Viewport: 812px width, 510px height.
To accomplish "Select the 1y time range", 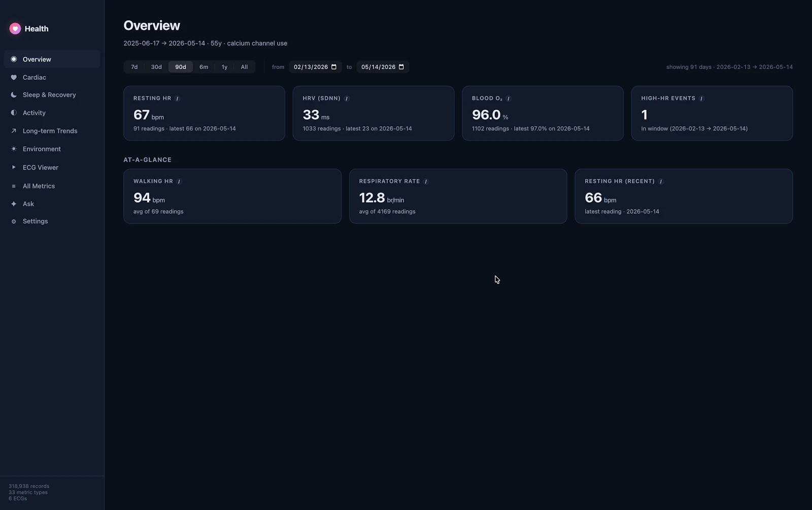I will [x=224, y=67].
